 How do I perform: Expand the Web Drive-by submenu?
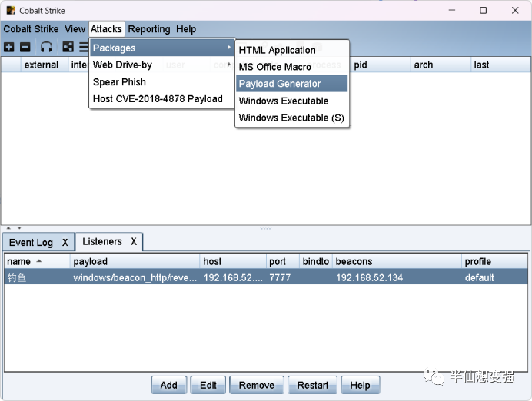point(162,65)
